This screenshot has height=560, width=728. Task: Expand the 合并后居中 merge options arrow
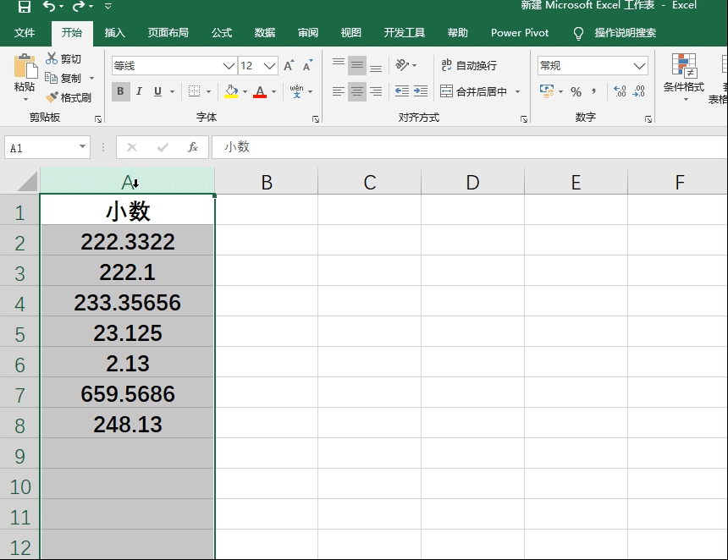click(518, 91)
